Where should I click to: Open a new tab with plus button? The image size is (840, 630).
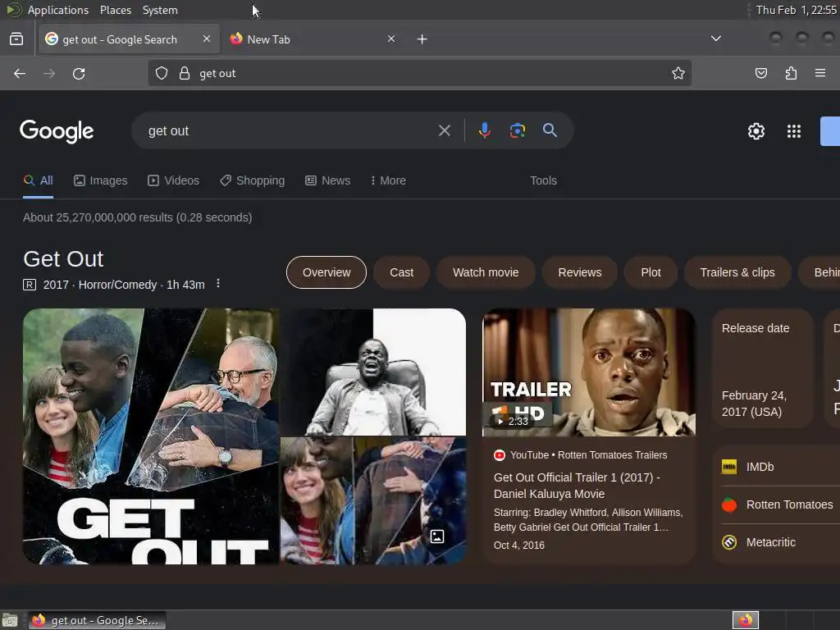coord(422,39)
